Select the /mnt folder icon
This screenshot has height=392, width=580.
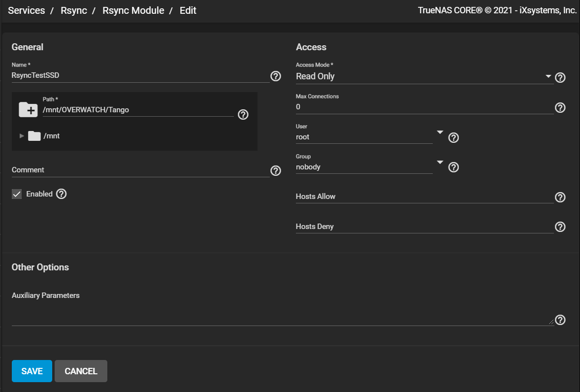[34, 136]
